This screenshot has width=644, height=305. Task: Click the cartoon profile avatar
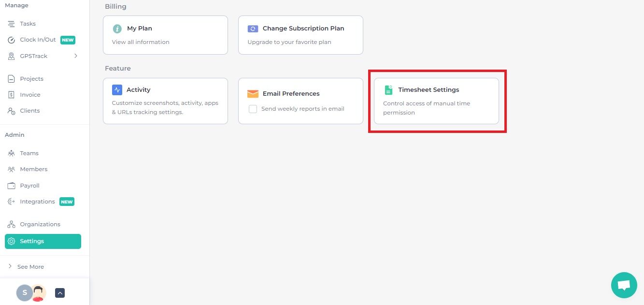(39, 292)
